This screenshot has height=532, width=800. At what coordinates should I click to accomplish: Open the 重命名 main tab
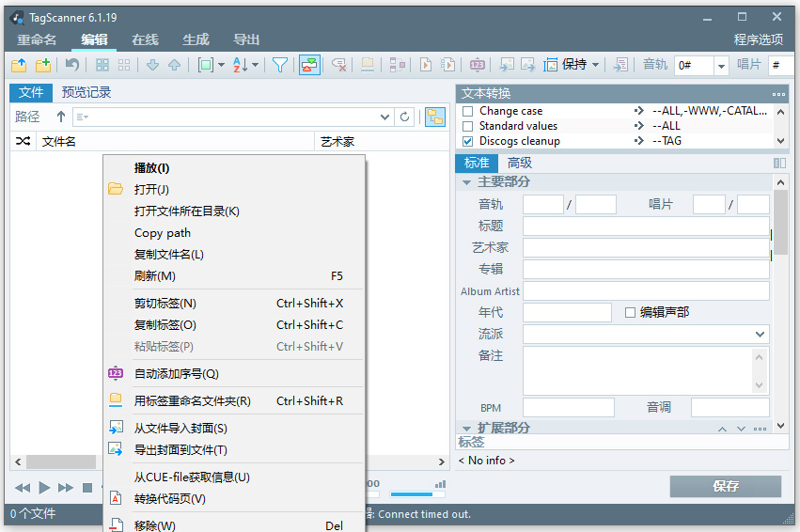37,39
